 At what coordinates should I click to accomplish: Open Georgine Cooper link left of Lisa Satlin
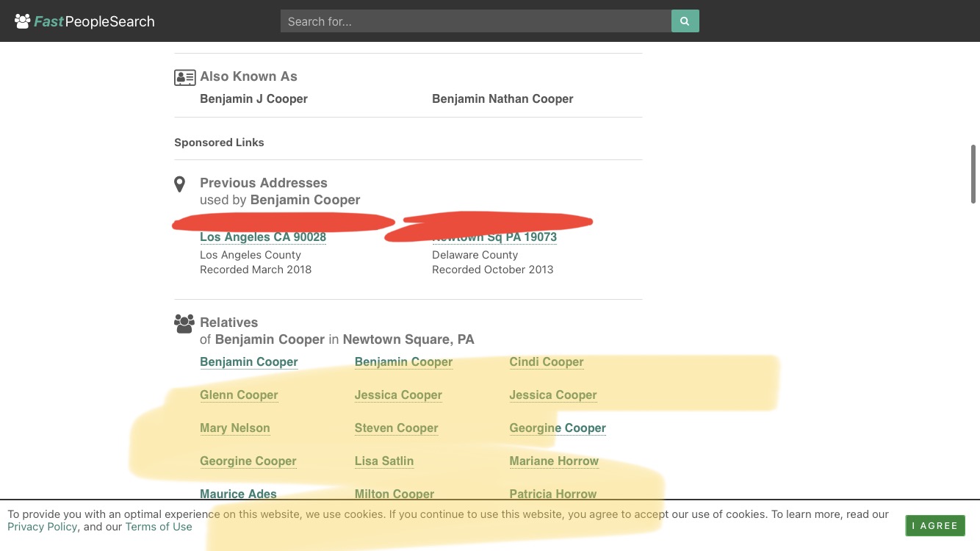coord(248,461)
